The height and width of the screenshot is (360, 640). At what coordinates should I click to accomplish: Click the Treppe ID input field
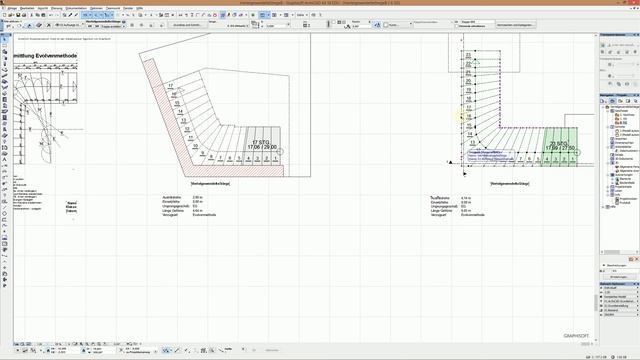[x=477, y=22]
